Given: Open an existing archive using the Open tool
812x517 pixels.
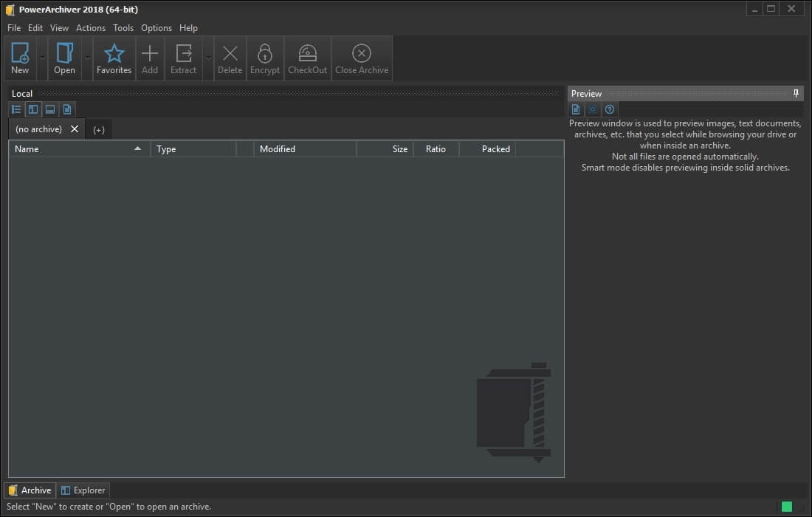Looking at the screenshot, I should coord(64,58).
